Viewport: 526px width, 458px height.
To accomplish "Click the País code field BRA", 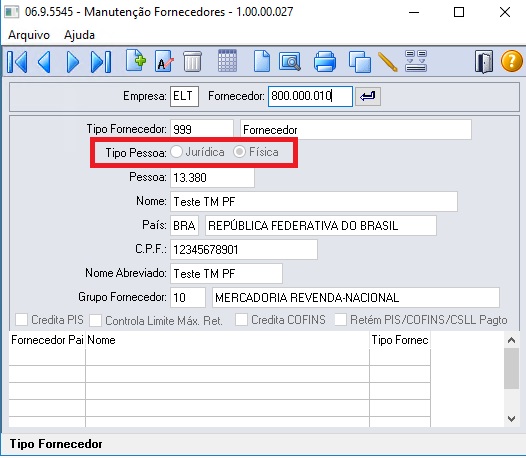I will coord(184,225).
